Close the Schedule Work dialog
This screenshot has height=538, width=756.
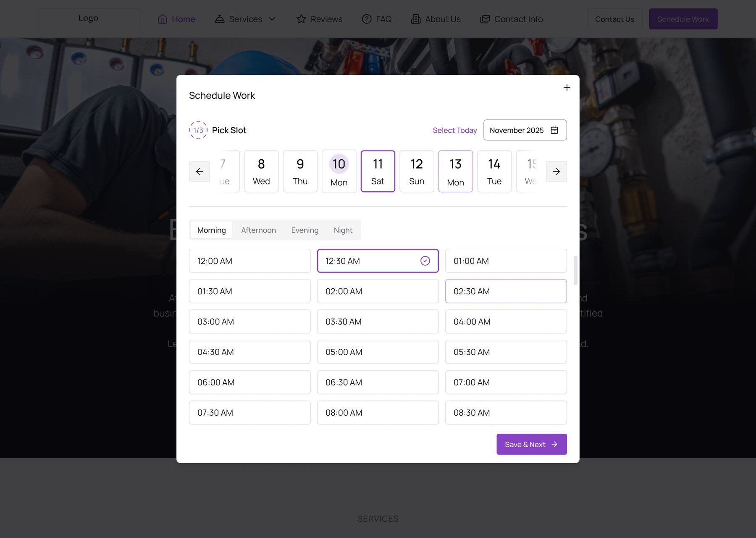tap(567, 87)
